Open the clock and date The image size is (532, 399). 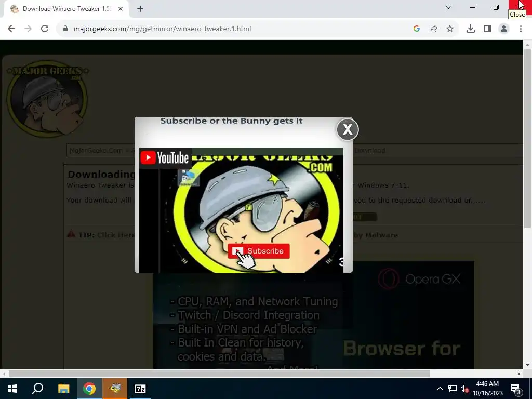(487, 389)
